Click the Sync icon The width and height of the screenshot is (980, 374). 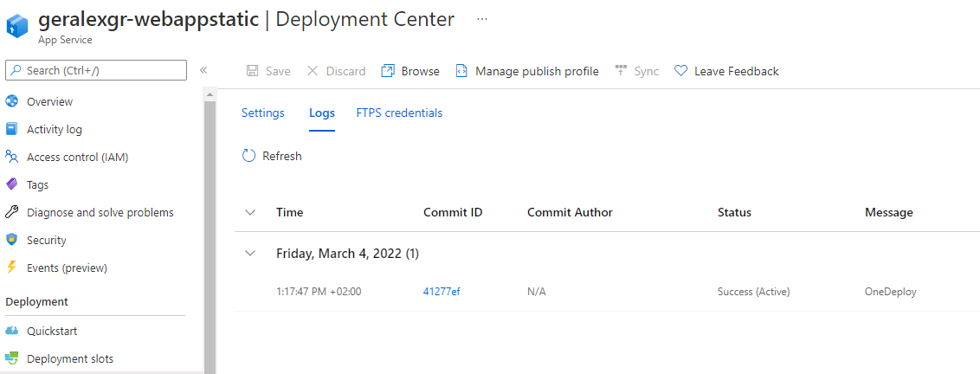[621, 70]
